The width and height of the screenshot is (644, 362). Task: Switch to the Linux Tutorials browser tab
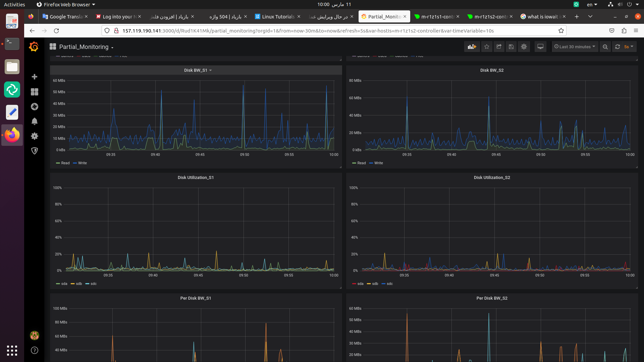278,16
